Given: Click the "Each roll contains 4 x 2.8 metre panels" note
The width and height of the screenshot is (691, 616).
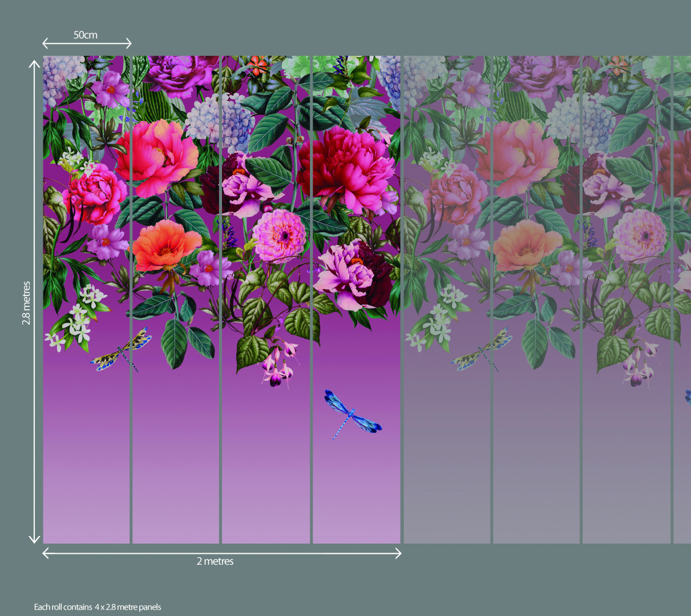Looking at the screenshot, I should (98, 607).
